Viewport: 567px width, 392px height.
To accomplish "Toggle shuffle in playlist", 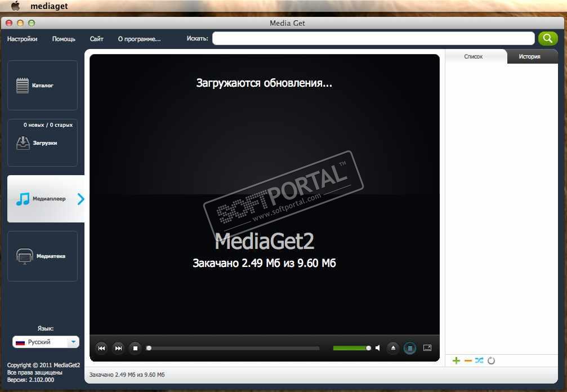I will click(x=479, y=360).
